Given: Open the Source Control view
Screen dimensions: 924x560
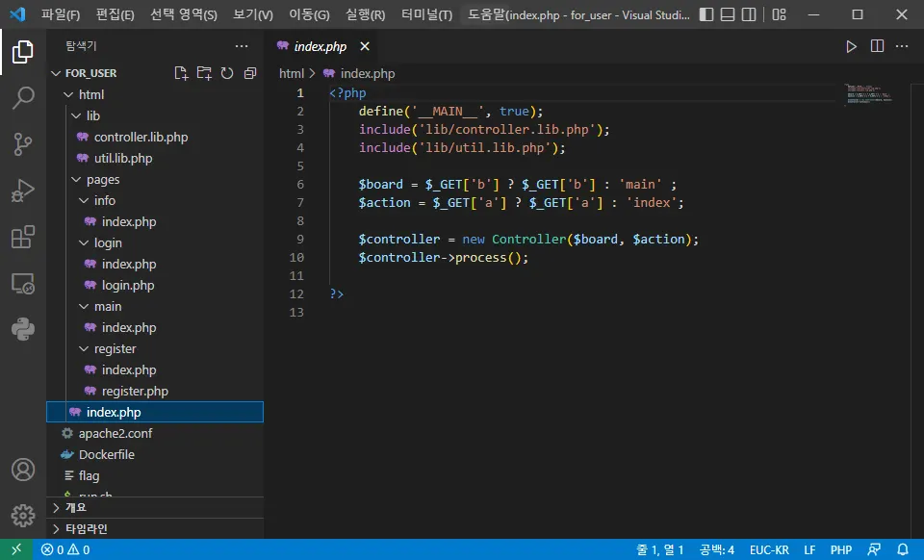Looking at the screenshot, I should point(23,144).
